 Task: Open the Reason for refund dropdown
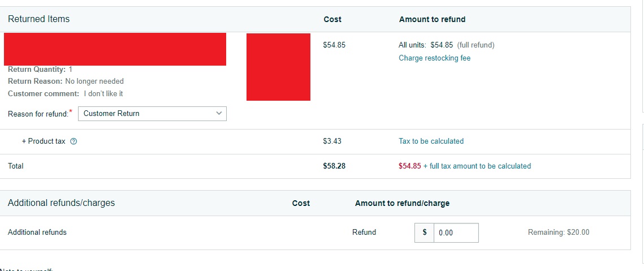point(152,114)
